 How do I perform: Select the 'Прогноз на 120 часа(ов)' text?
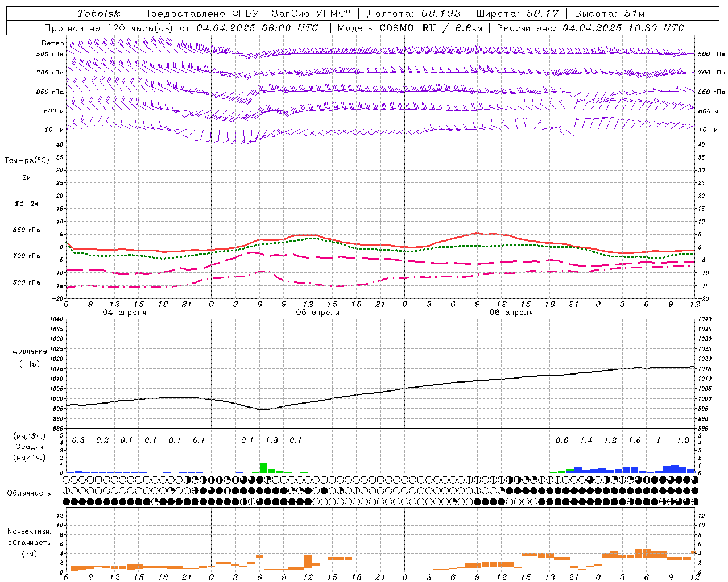pos(109,28)
